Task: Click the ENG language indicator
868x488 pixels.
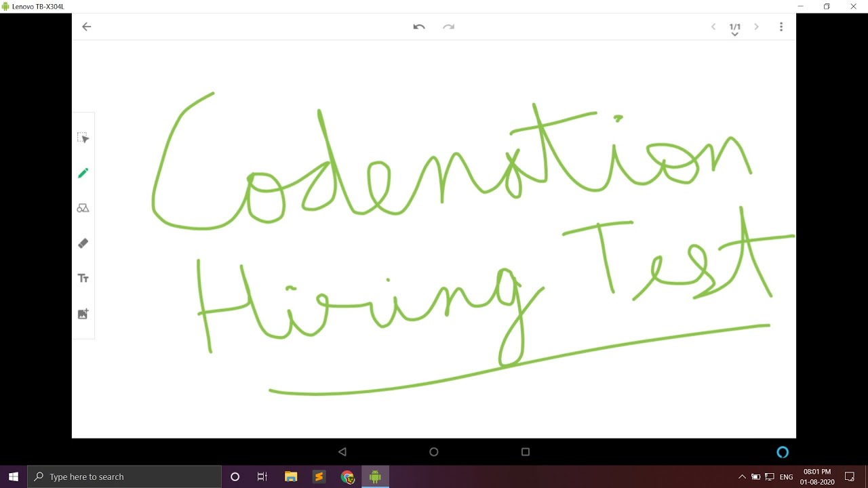Action: point(787,477)
